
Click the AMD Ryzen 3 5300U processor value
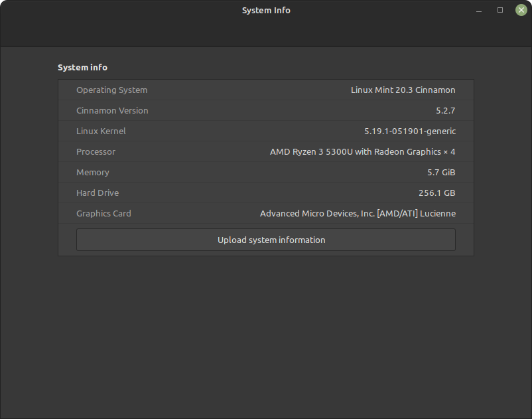click(362, 151)
